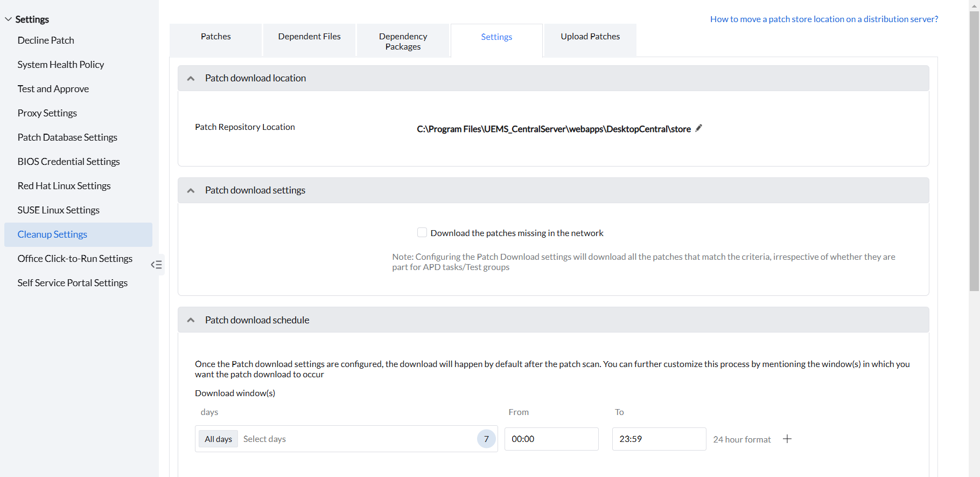The width and height of the screenshot is (980, 477).
Task: Go to Proxy Settings in sidebar
Action: [x=47, y=113]
